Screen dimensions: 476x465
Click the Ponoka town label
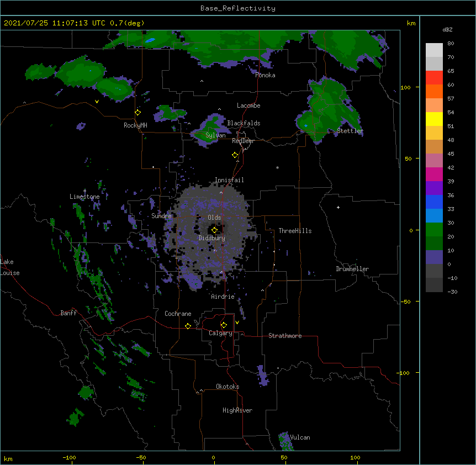[265, 75]
